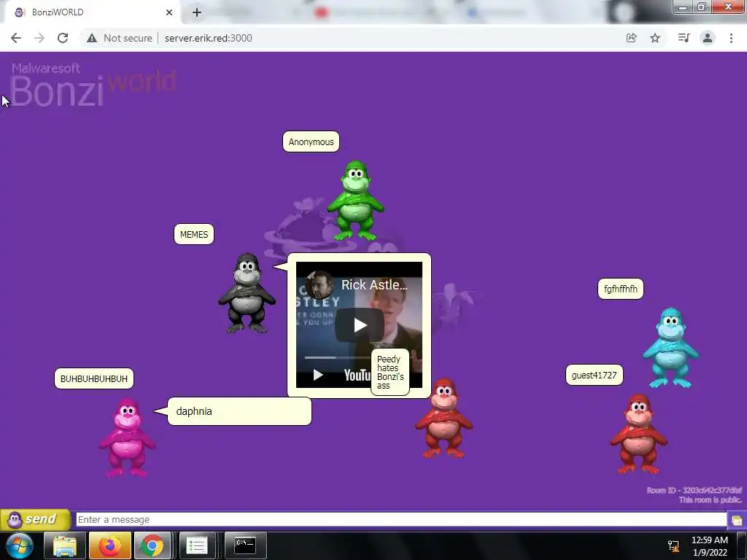Click the icon right of message field
The height and width of the screenshot is (560, 747).
click(737, 520)
